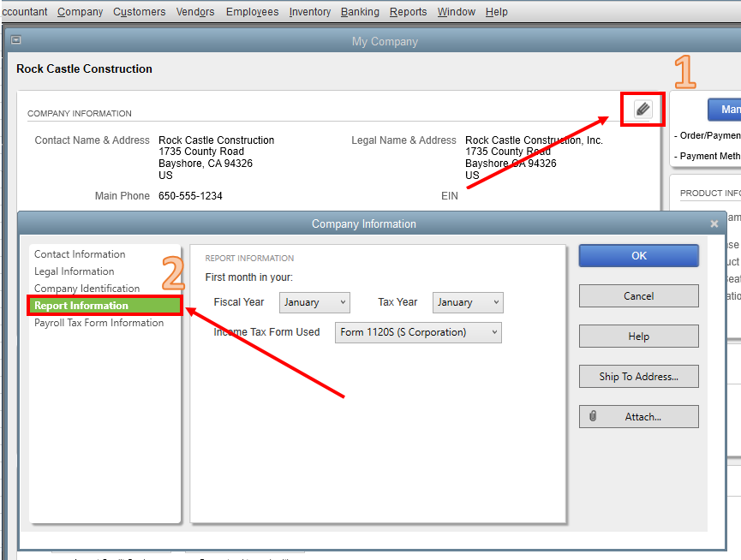Expand the Income Tax Form Used dropdown
Screen dimensions: 741x560
click(x=418, y=332)
